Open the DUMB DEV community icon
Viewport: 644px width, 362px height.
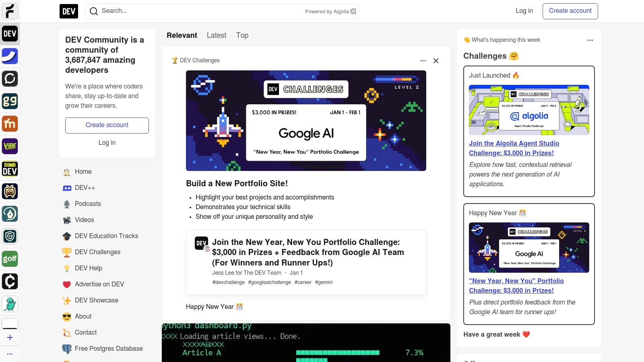point(10,169)
